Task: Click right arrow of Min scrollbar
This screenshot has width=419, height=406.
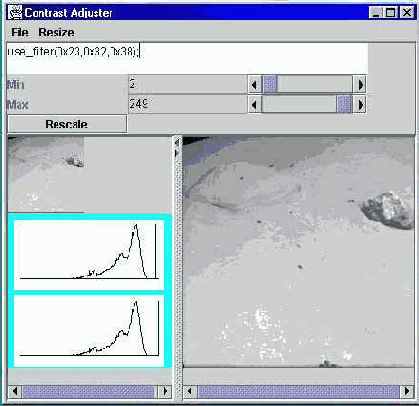Action: pyautogui.click(x=360, y=84)
